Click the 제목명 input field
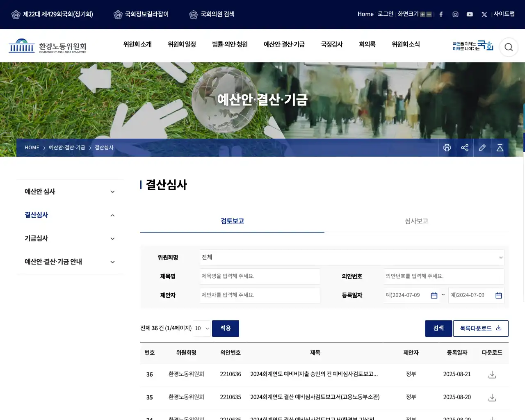525x420 pixels. [x=260, y=276]
